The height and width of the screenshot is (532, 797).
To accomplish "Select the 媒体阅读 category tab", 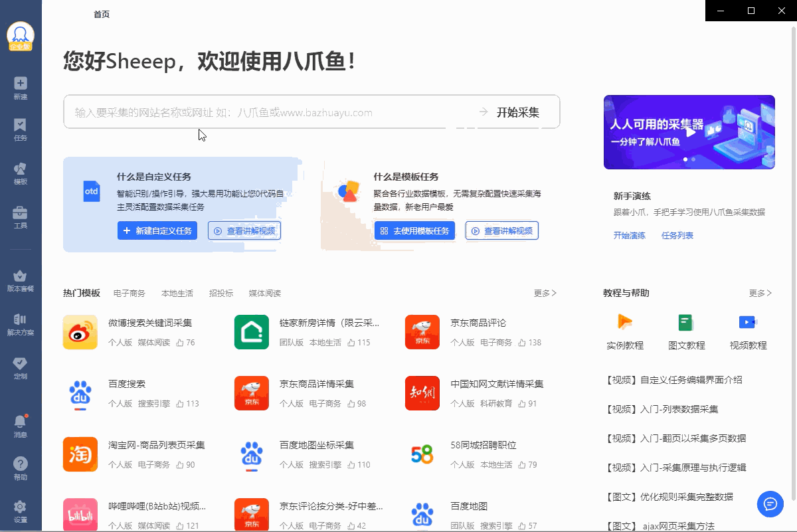I will (265, 294).
